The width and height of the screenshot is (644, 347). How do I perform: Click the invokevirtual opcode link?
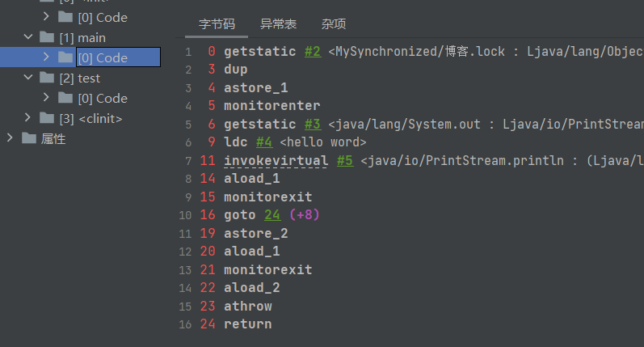(276, 160)
